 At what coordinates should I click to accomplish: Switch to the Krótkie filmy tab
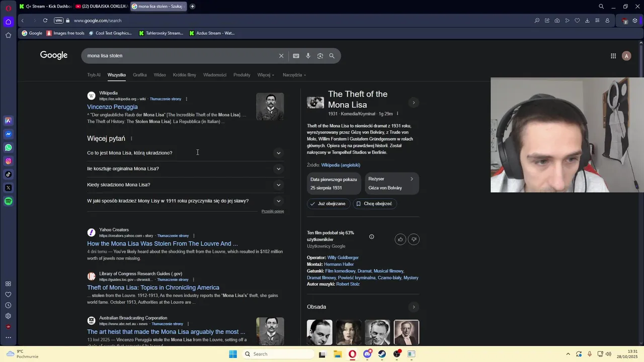click(185, 75)
